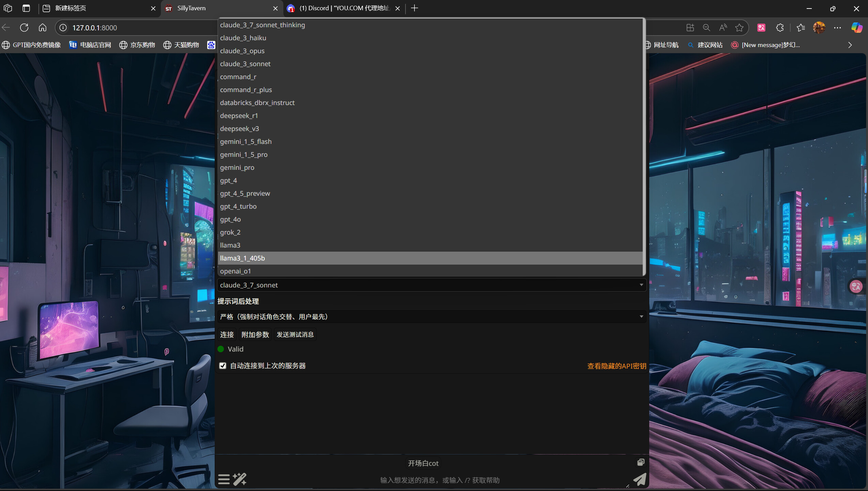Toggle auto-connect to last server checkbox
868x491 pixels.
(x=223, y=366)
